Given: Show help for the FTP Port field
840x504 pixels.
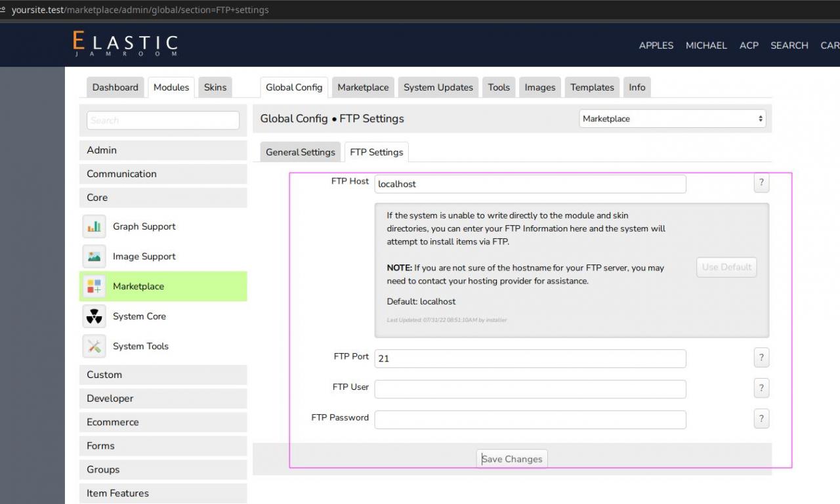Looking at the screenshot, I should [761, 358].
